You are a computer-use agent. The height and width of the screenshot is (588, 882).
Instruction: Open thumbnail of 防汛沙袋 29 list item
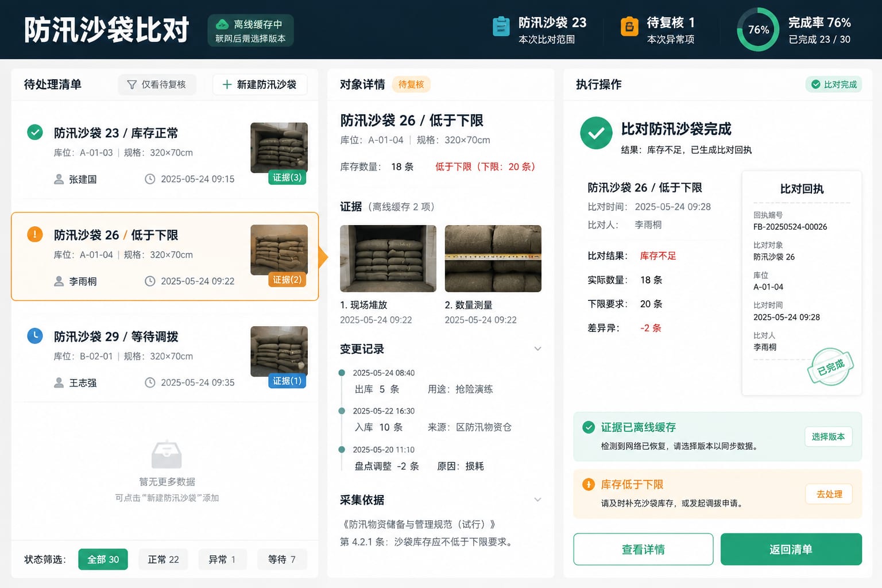click(x=279, y=351)
